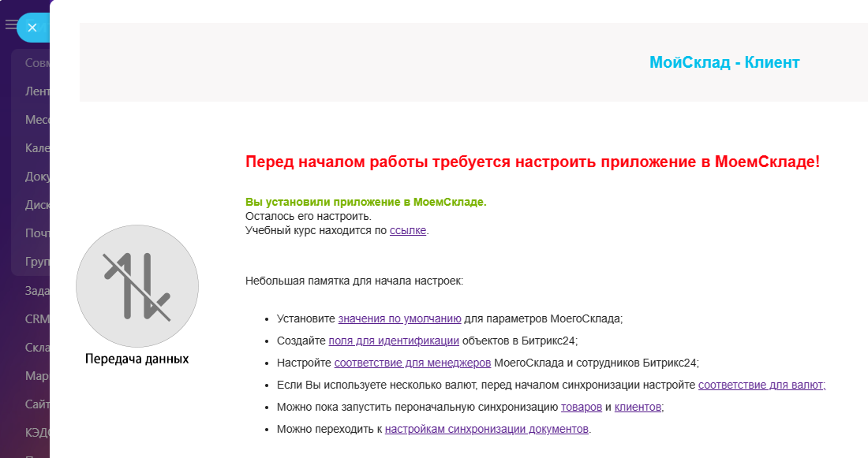This screenshot has width=868, height=458.
Task: Select the КЭДО sidebar item
Action: click(x=37, y=433)
